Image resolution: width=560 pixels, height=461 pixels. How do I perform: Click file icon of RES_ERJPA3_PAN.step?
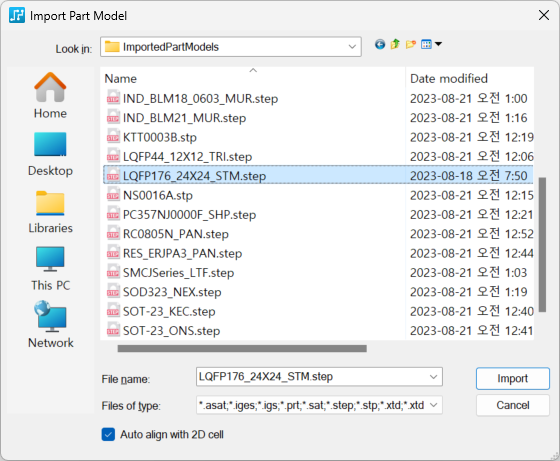point(113,253)
